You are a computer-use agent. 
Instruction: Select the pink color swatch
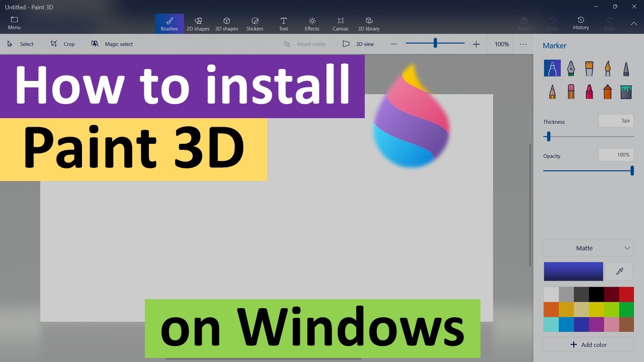coord(611,324)
